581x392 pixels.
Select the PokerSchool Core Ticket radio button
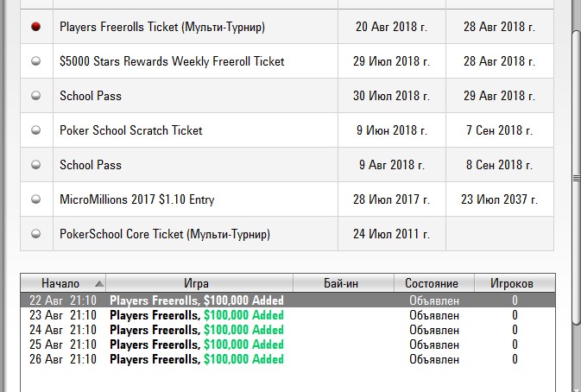[x=36, y=234]
